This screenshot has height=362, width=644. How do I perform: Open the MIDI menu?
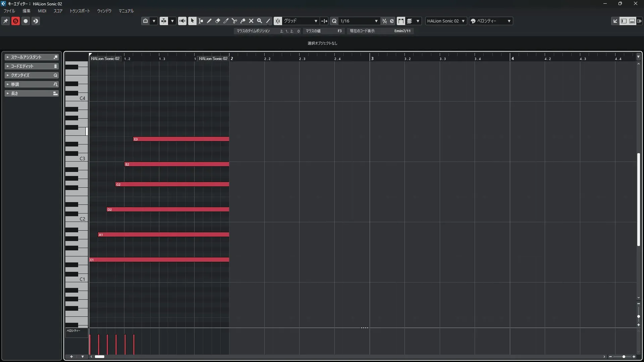(x=42, y=11)
